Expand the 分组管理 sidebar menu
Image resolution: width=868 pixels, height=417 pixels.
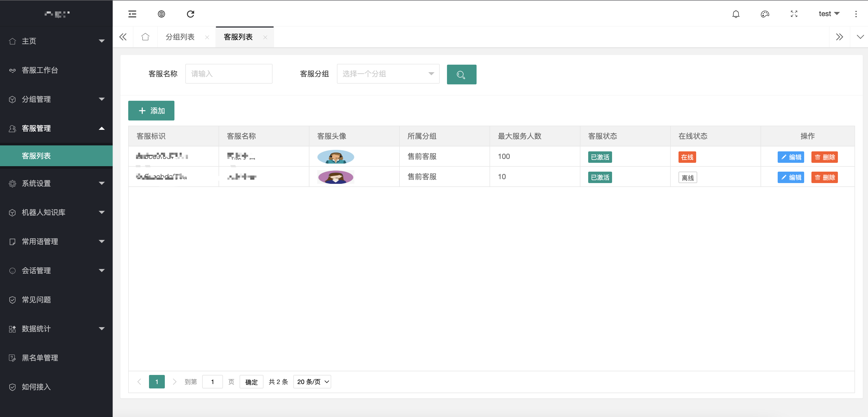pos(56,99)
